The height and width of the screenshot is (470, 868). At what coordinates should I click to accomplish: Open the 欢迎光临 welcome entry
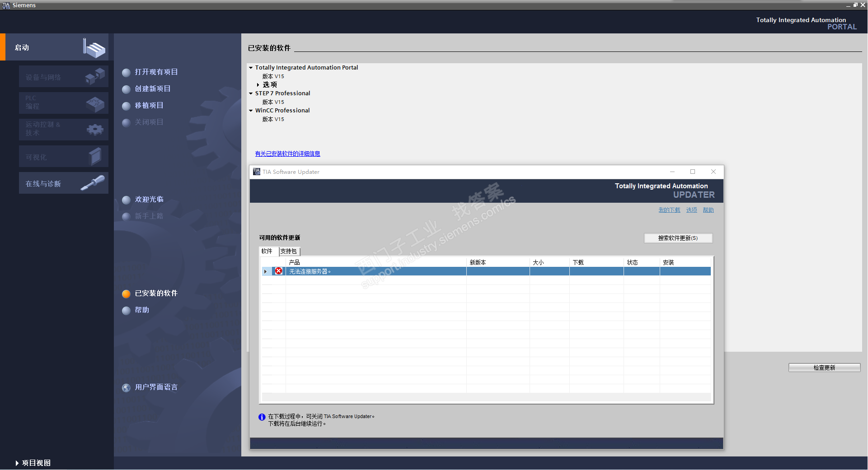point(149,200)
